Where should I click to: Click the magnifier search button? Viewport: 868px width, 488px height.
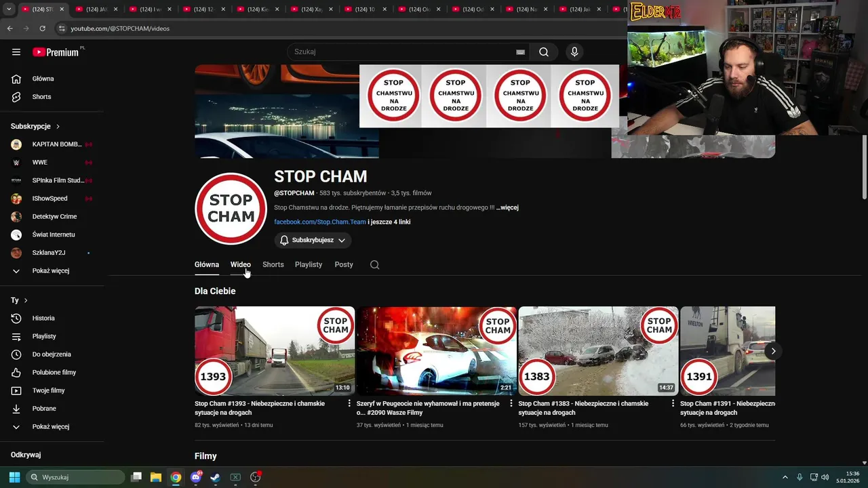pos(544,52)
